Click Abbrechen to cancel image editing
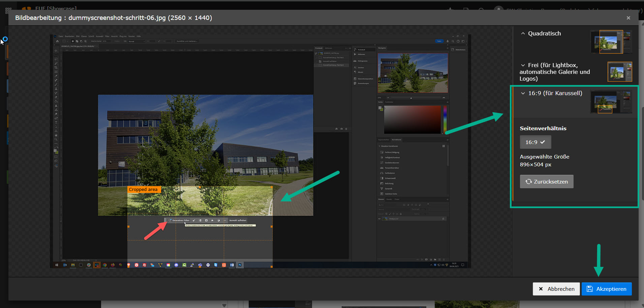The image size is (644, 308). (556, 289)
